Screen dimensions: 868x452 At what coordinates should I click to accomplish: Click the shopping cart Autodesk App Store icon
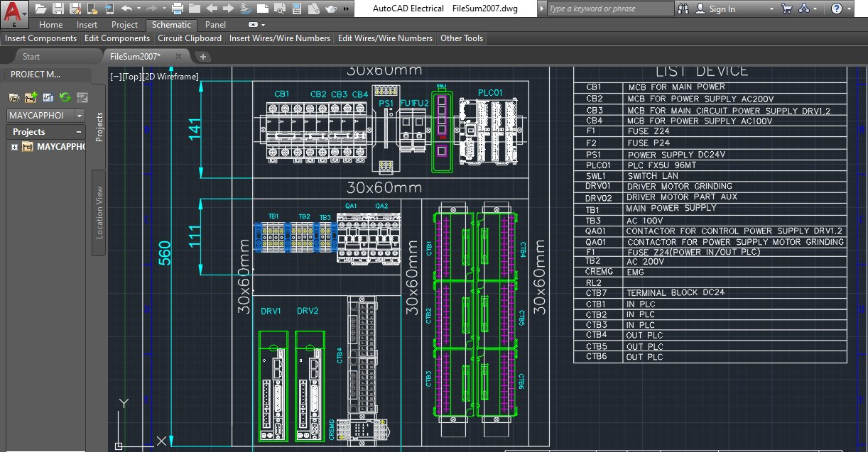click(786, 9)
